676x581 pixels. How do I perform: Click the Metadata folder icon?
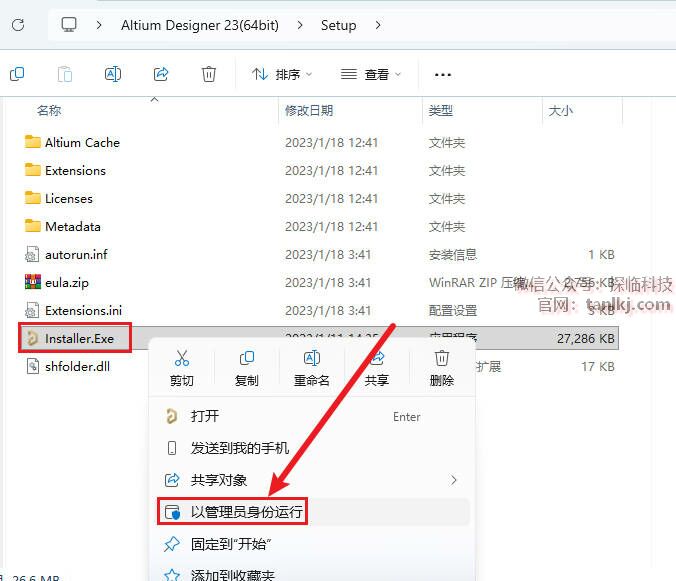pos(33,226)
